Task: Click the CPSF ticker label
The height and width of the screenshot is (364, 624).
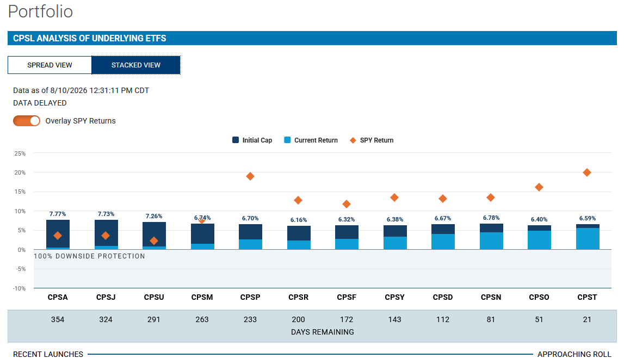Action: click(347, 297)
